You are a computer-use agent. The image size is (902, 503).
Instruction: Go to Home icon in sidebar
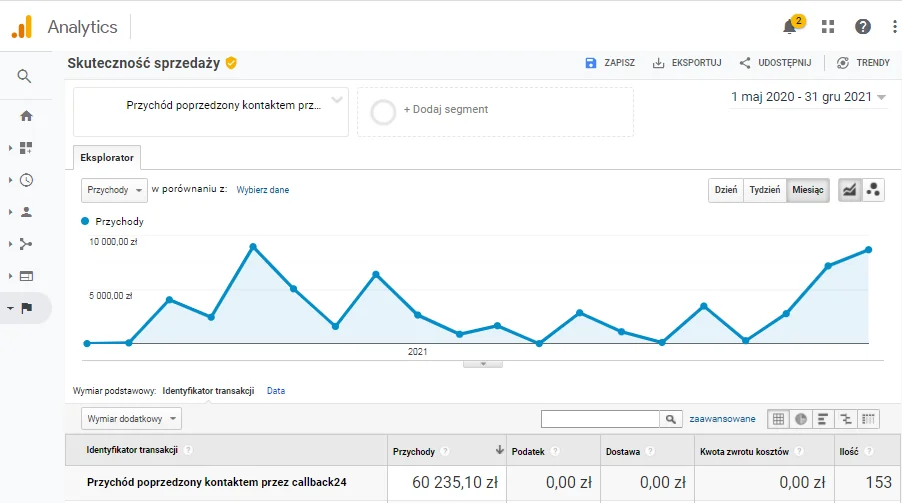coord(26,116)
